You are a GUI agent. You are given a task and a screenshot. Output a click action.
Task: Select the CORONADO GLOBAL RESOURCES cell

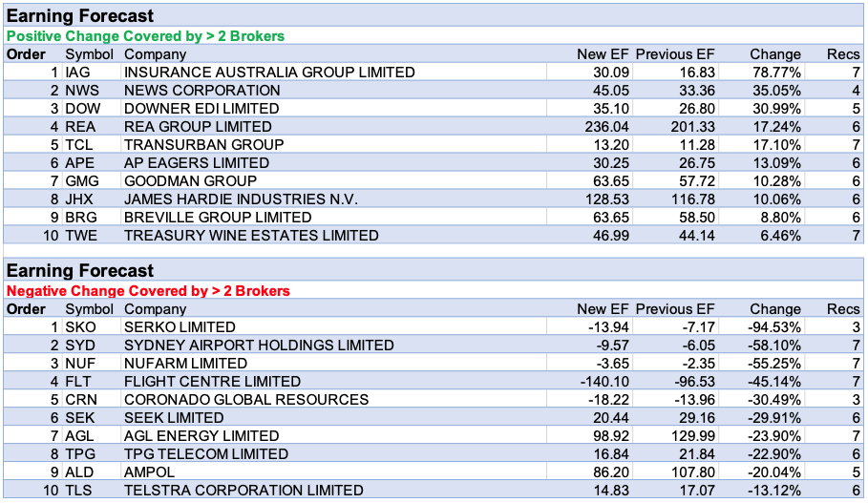point(245,400)
